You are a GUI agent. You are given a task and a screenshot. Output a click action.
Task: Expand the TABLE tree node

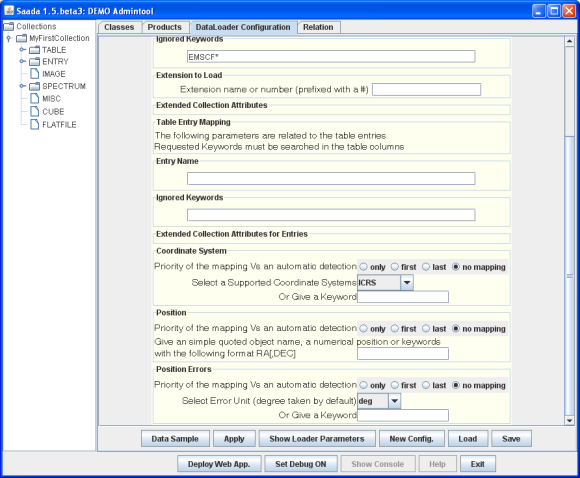23,50
